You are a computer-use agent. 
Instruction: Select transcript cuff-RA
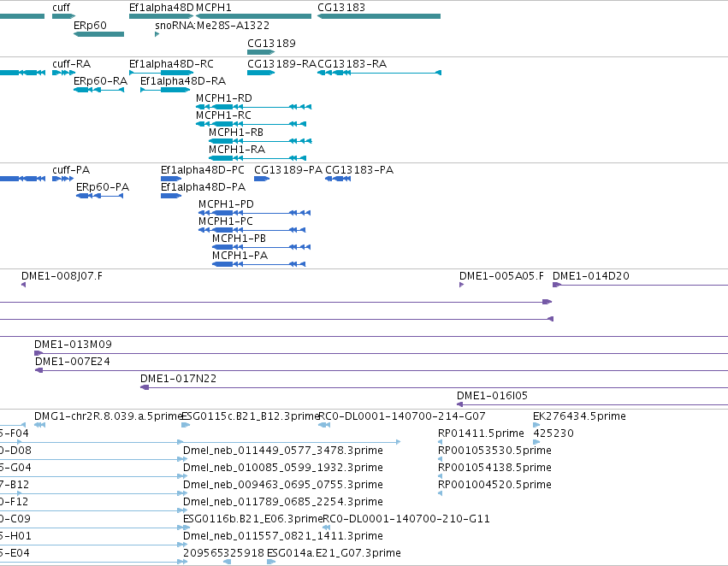click(63, 73)
